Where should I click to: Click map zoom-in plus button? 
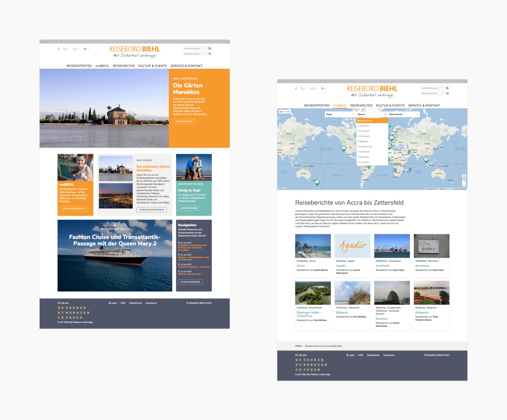click(464, 181)
